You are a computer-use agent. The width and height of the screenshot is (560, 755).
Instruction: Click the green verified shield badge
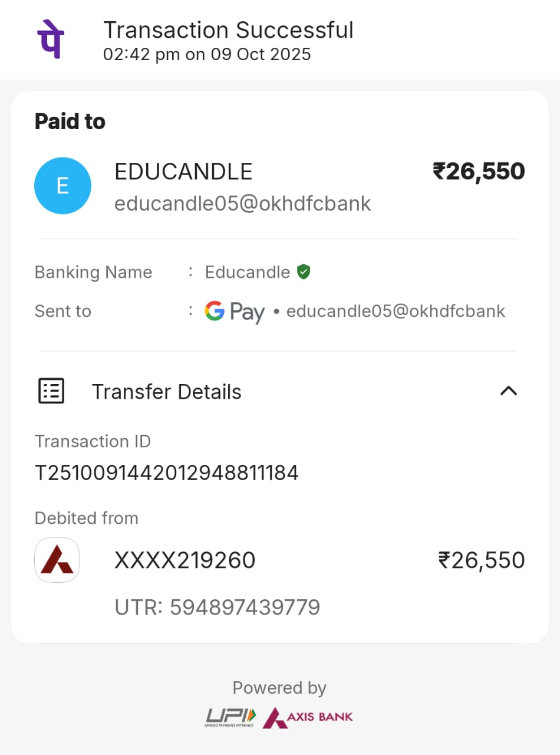click(x=304, y=272)
